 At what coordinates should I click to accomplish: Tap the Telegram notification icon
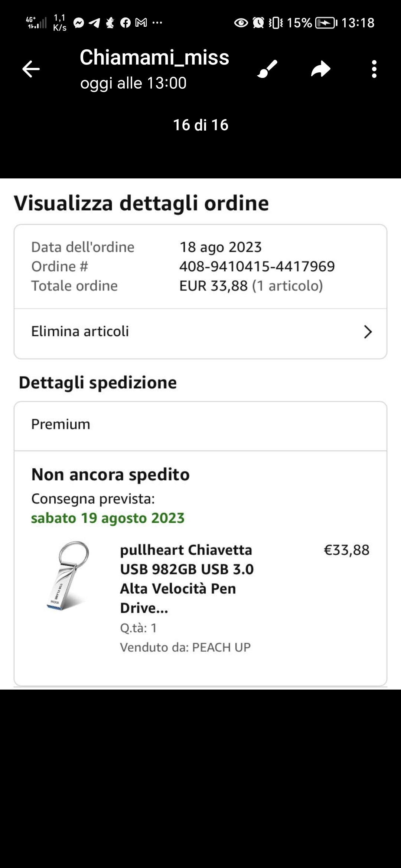(x=94, y=23)
